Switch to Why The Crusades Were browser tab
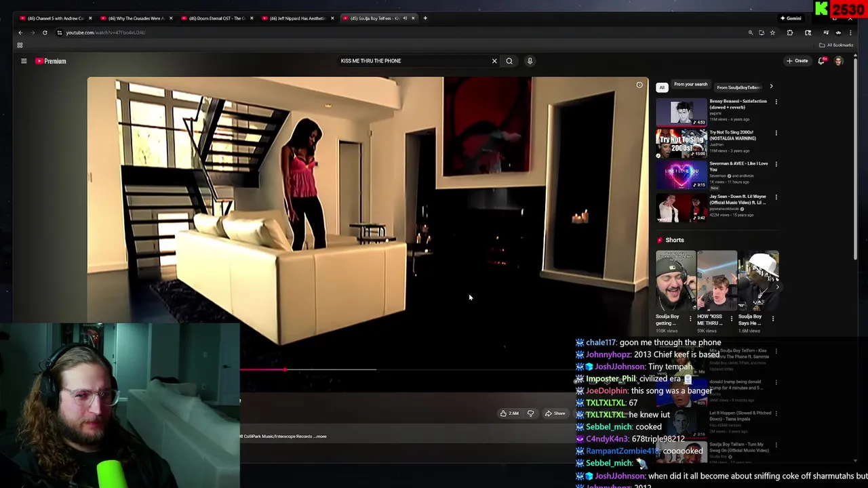The height and width of the screenshot is (488, 868). 136,18
